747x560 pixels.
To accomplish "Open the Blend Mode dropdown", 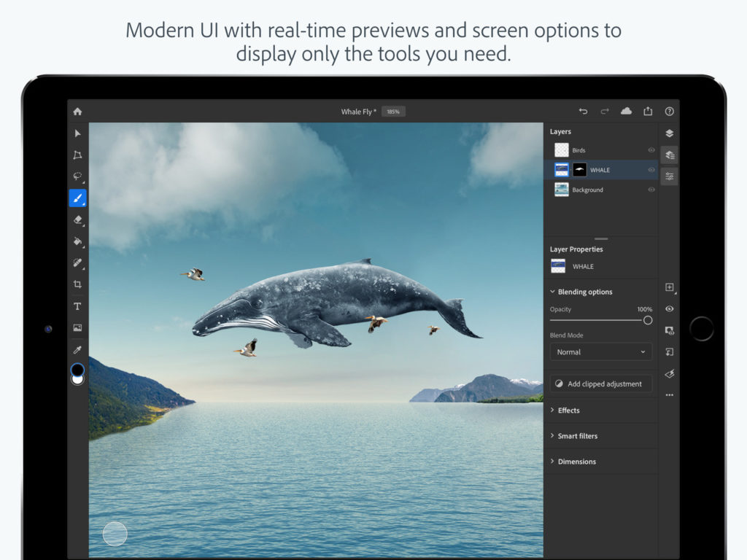I will point(600,351).
